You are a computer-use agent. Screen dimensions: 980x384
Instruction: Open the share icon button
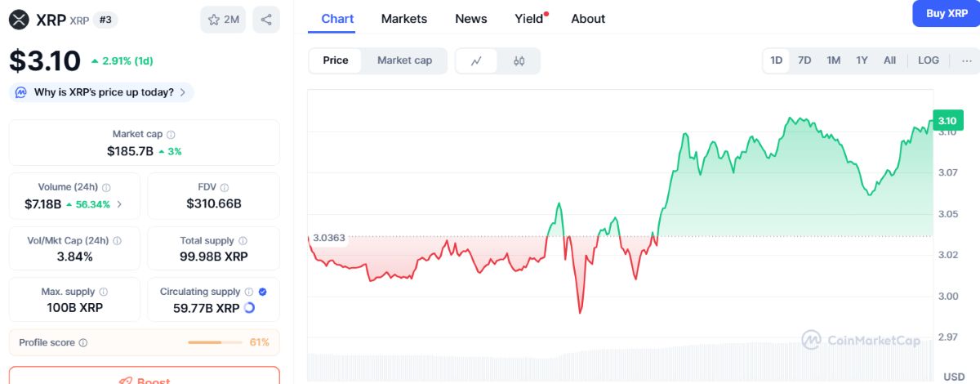pos(266,20)
